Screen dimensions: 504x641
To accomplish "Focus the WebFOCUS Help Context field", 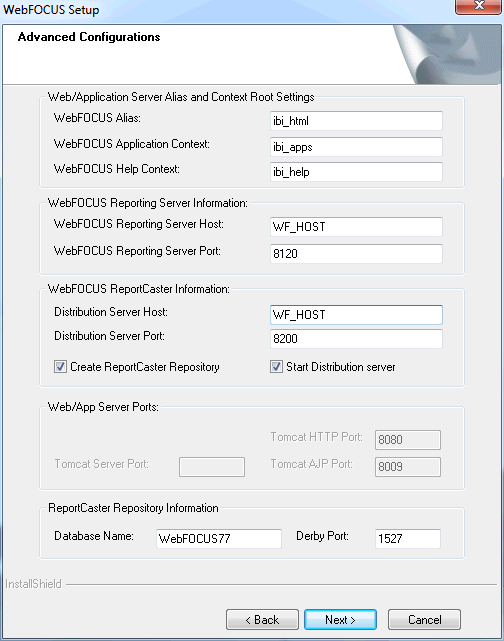I will coord(356,172).
